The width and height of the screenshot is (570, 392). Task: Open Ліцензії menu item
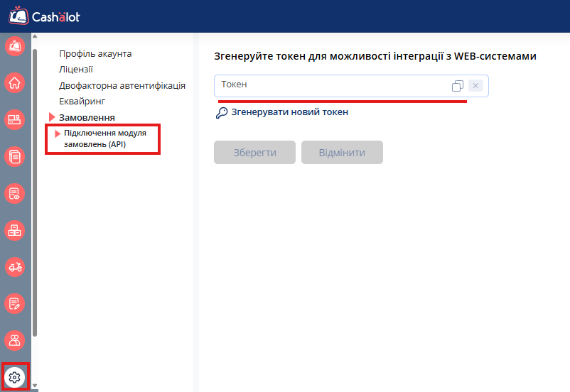[x=76, y=70]
